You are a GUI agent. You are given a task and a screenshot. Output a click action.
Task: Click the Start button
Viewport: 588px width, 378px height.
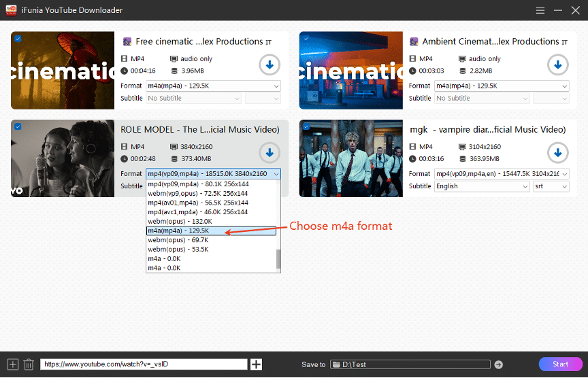(x=560, y=364)
